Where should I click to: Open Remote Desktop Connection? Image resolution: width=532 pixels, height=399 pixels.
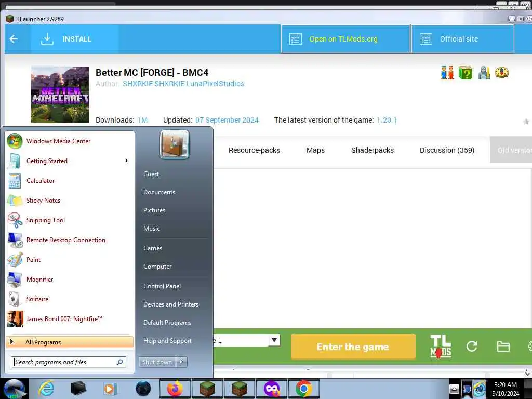(x=70, y=240)
